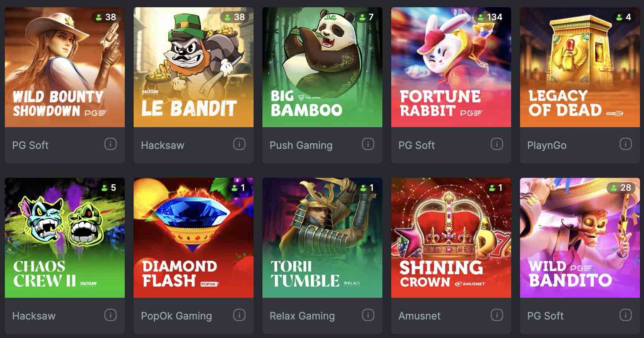Viewport: 644px width, 338px height.
Task: Click the Push Gaming provider label
Action: [x=301, y=145]
